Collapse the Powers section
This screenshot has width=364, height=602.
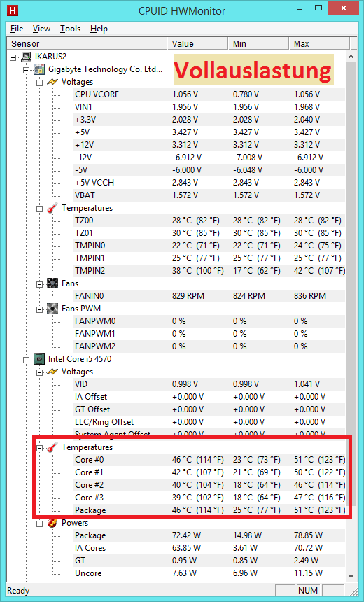[x=39, y=524]
